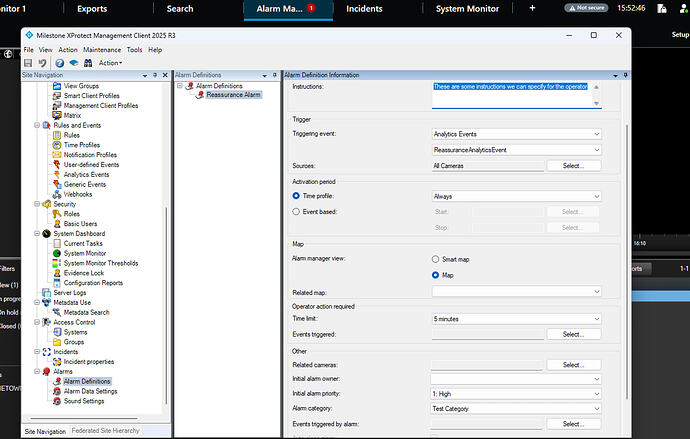
Task: Click the binoculars search toolbar icon
Action: pyautogui.click(x=88, y=63)
